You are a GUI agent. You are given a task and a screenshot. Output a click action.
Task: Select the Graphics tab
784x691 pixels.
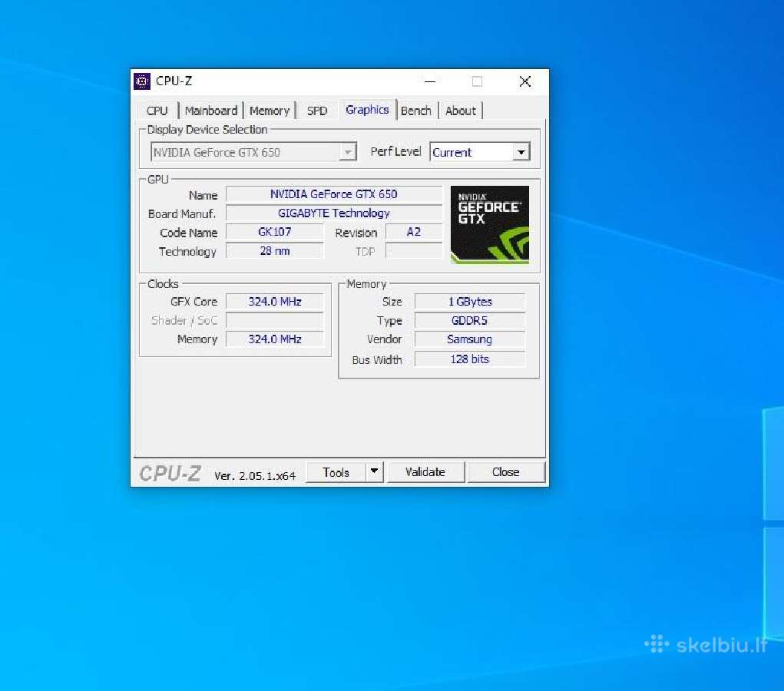367,110
